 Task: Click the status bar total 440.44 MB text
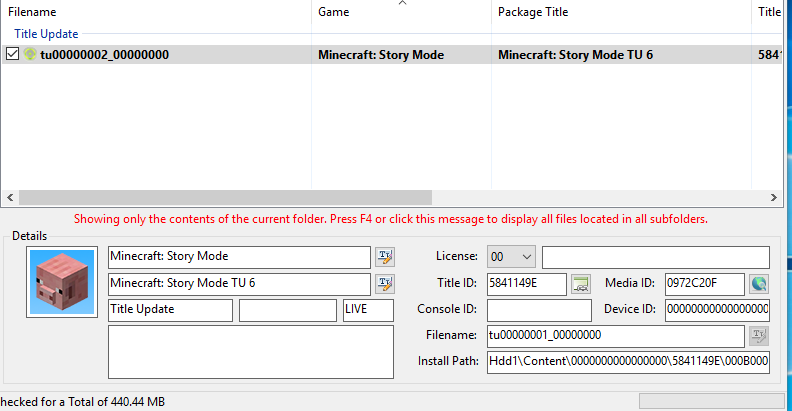coord(83,402)
